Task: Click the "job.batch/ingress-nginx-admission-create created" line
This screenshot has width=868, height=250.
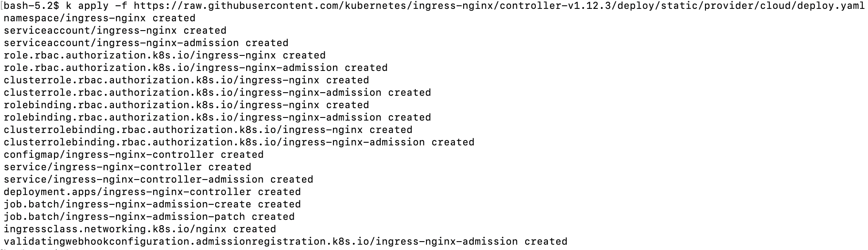Action: point(152,204)
